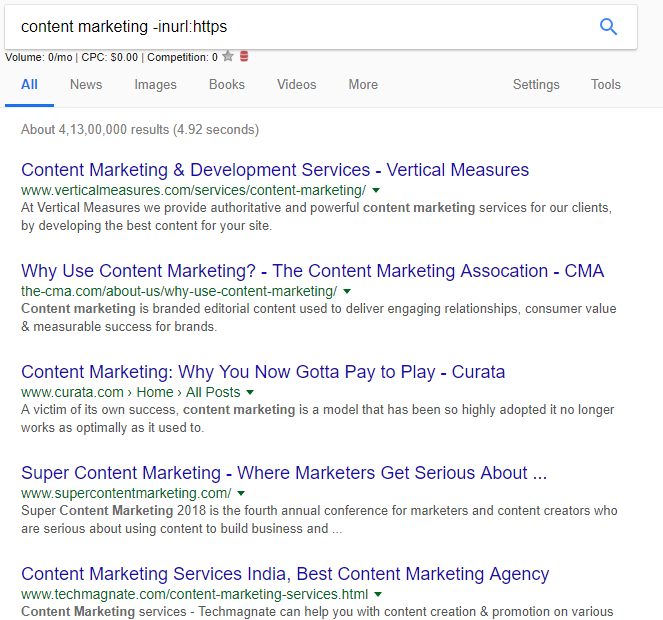
Task: Click the blue search magnifier icon
Action: (x=608, y=27)
